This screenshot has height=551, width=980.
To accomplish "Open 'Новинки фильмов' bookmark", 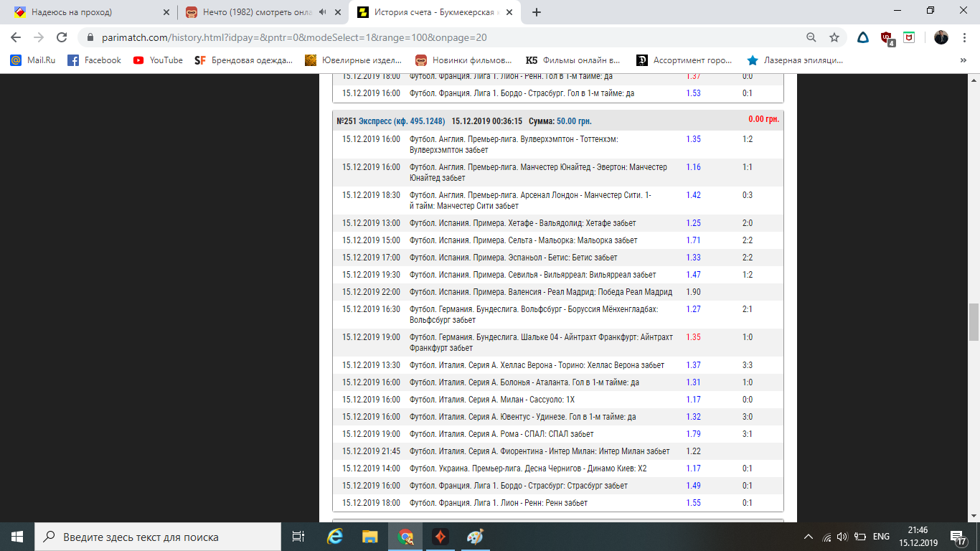I will tap(464, 60).
